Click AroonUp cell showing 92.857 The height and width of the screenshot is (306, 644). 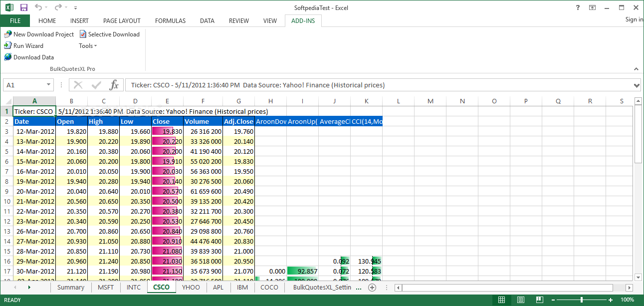coord(303,271)
